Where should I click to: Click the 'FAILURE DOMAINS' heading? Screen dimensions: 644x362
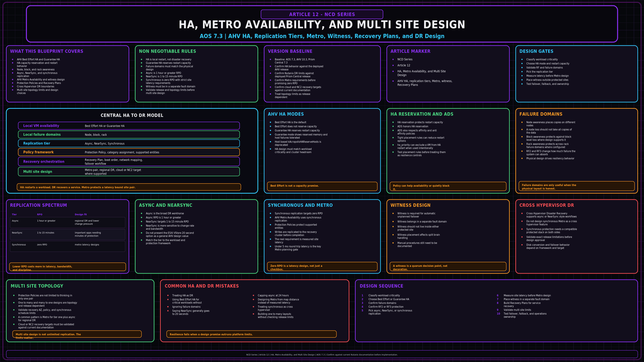(x=541, y=114)
